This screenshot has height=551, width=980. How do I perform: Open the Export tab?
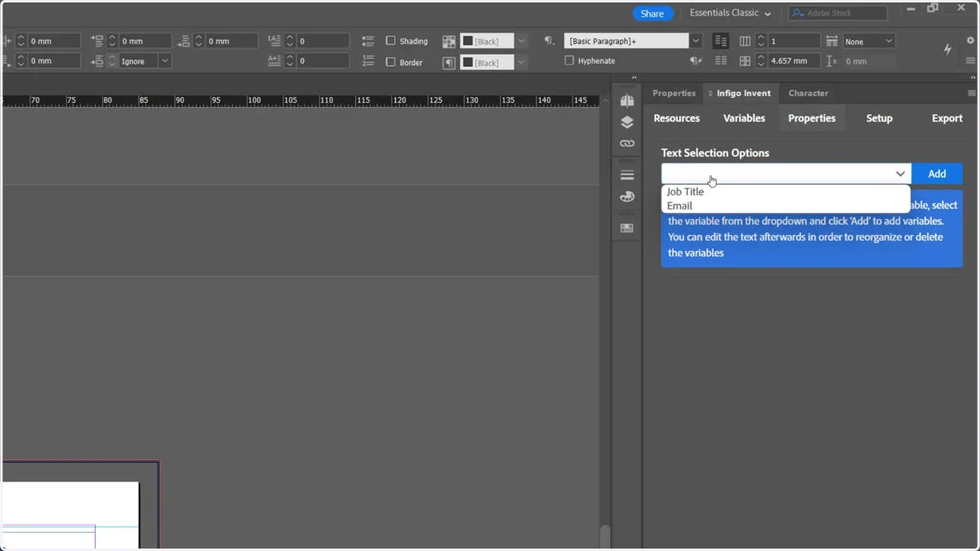947,118
